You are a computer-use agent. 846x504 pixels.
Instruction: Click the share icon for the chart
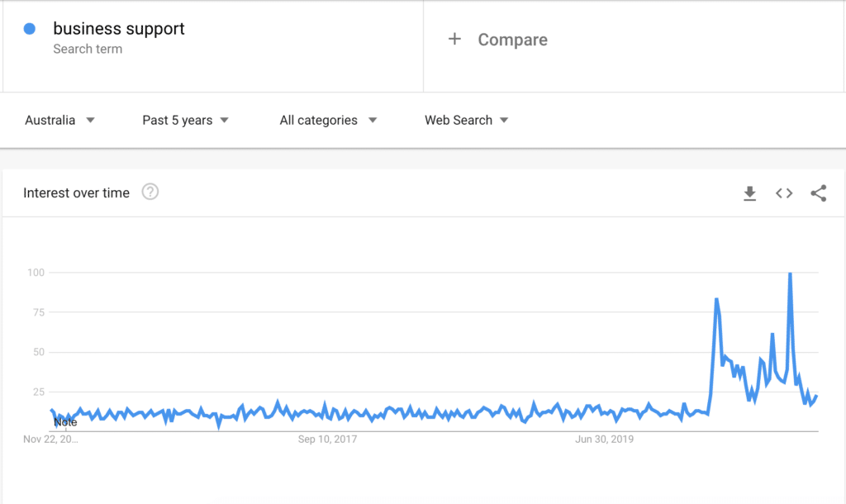819,193
